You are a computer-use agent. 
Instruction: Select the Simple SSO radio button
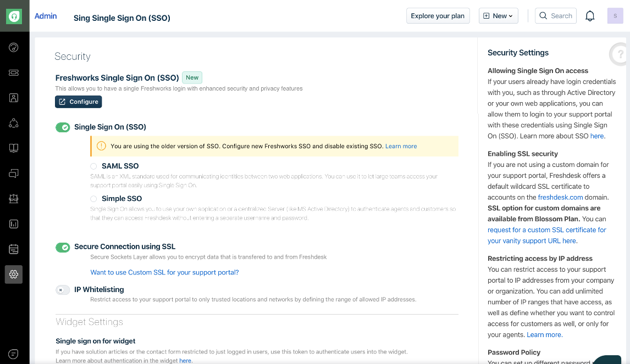pos(93,199)
